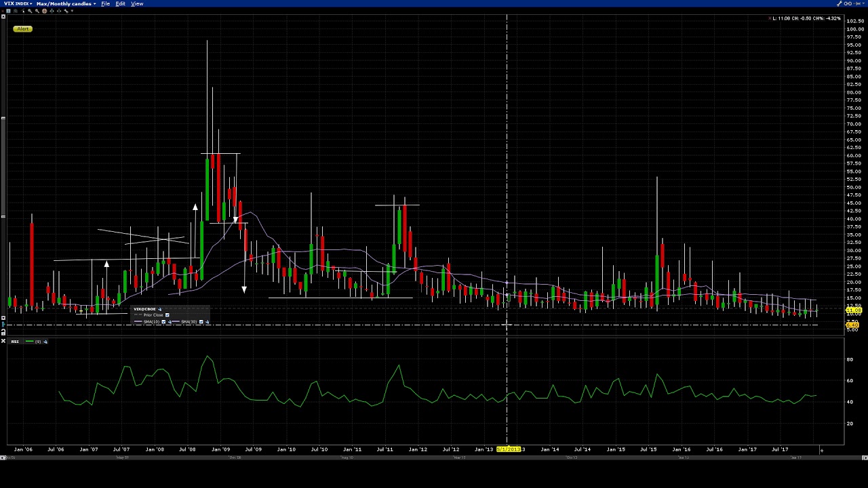Click the toolbar wrench configure icon
The image size is (868, 488).
click(x=66, y=11)
